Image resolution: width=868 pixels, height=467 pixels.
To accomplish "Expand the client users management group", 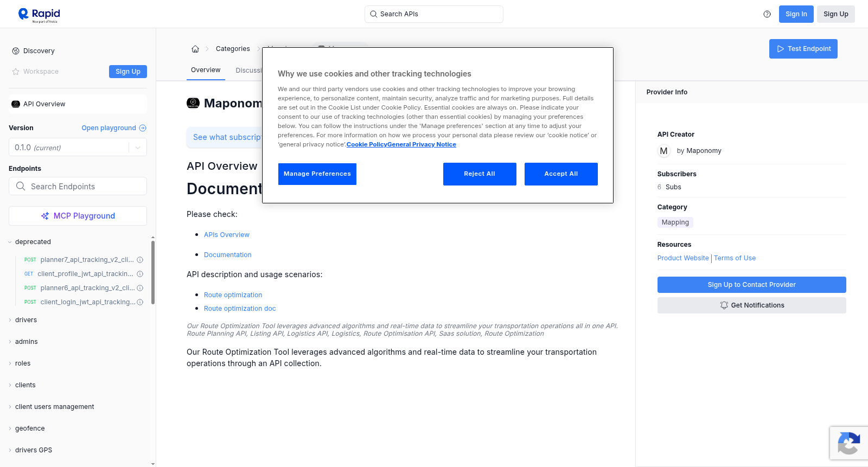I will pos(10,407).
